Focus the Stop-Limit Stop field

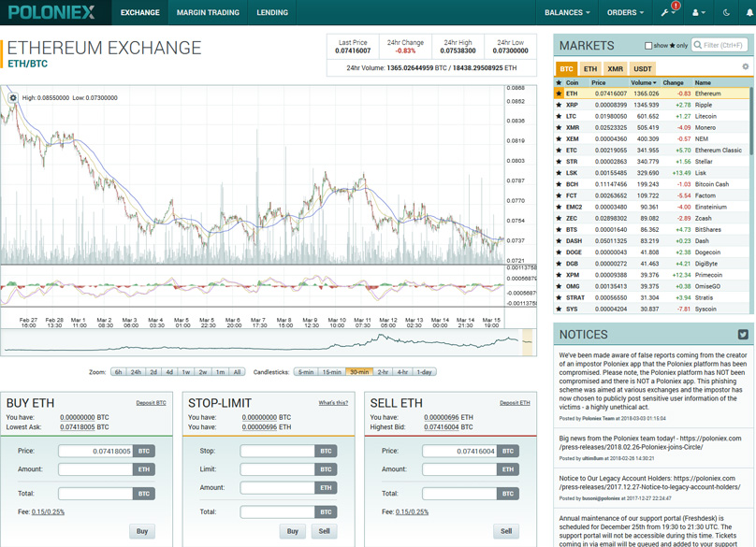[278, 451]
